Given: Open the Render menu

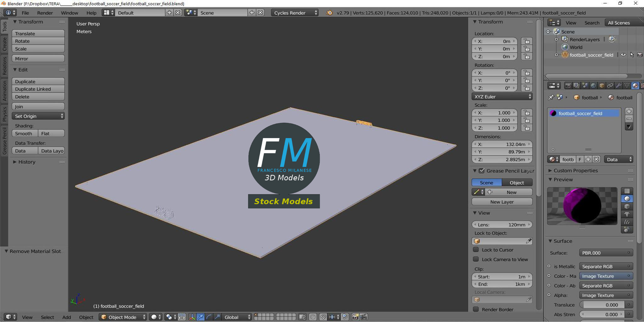Looking at the screenshot, I should click(x=45, y=13).
